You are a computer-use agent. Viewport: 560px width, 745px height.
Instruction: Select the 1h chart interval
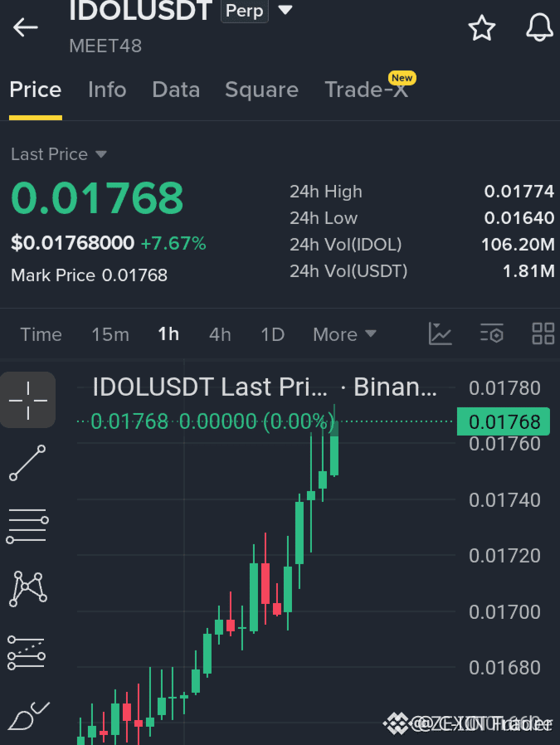pyautogui.click(x=168, y=334)
